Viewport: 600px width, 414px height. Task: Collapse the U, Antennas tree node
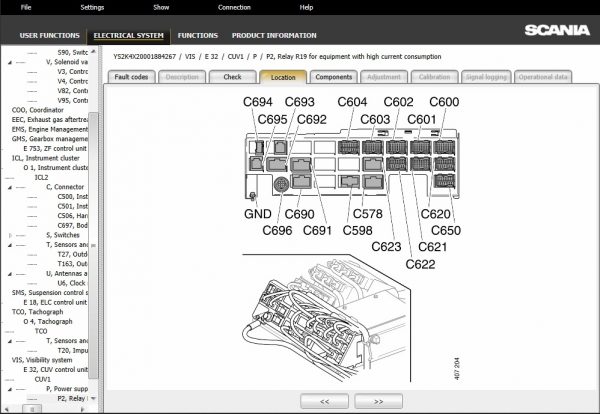(10, 274)
